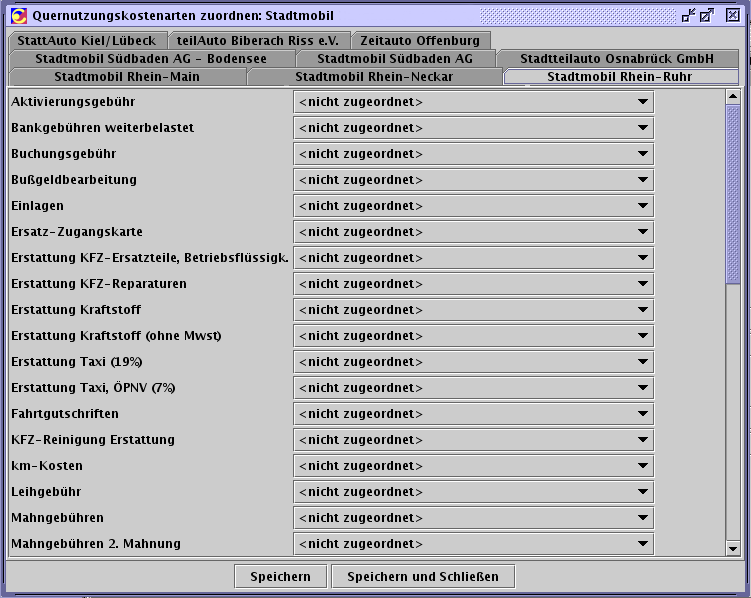751x598 pixels.
Task: Click the 'Erstattung Taxi (19%)' label
Action: pos(77,361)
